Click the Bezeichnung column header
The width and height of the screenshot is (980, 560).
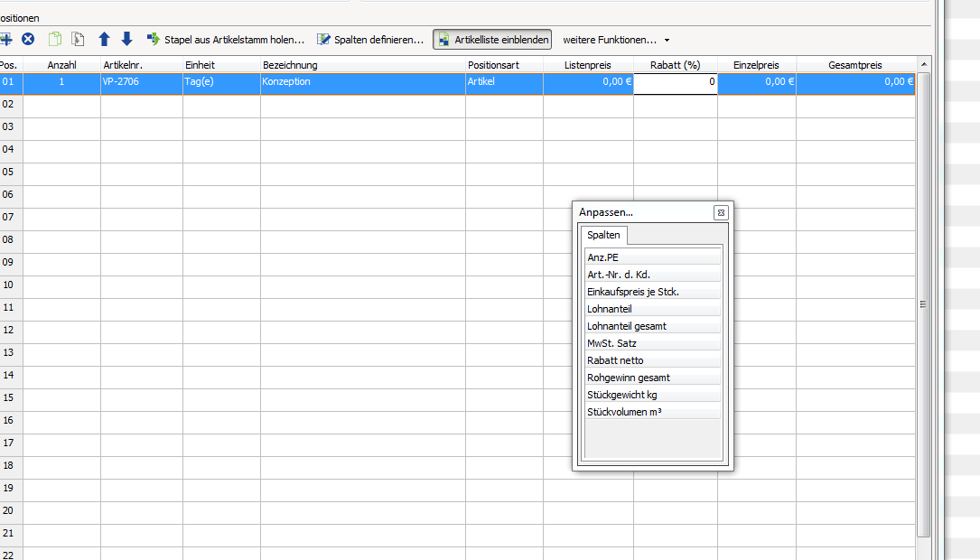(363, 65)
